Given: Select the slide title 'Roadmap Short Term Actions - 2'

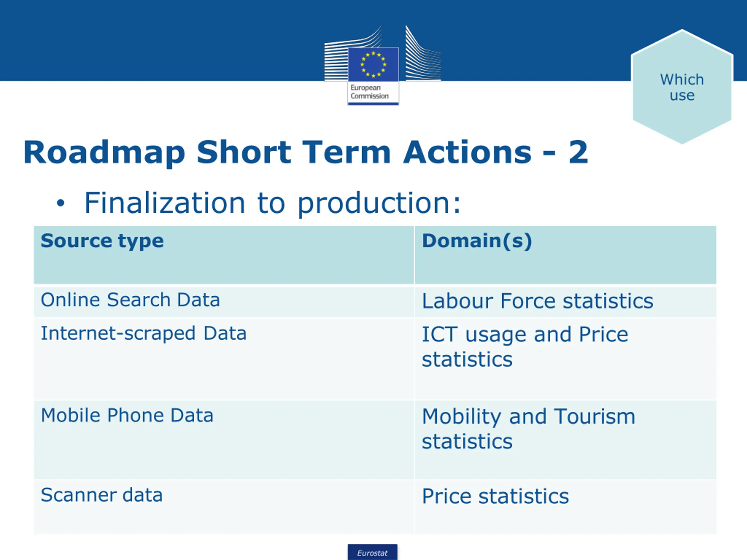Looking at the screenshot, I should [x=306, y=153].
